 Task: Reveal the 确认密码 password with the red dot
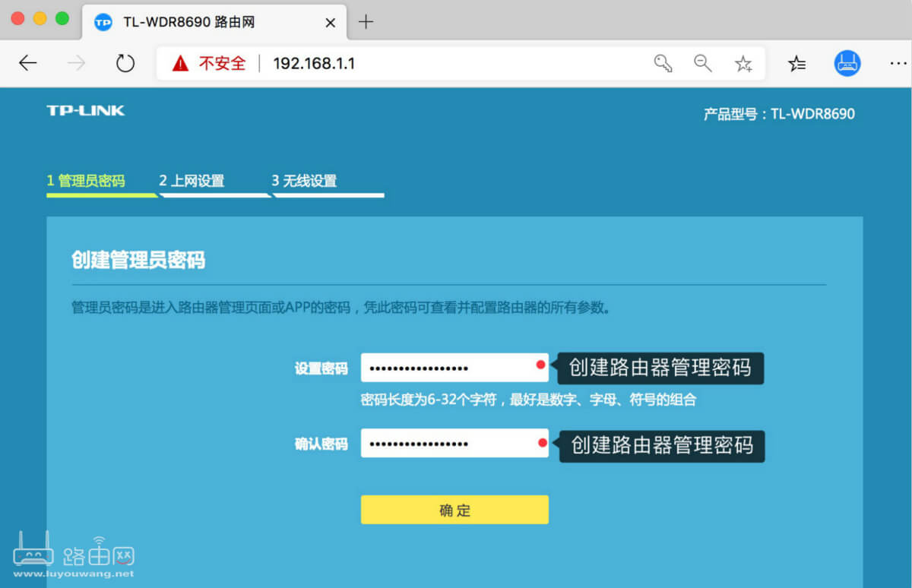pos(540,443)
